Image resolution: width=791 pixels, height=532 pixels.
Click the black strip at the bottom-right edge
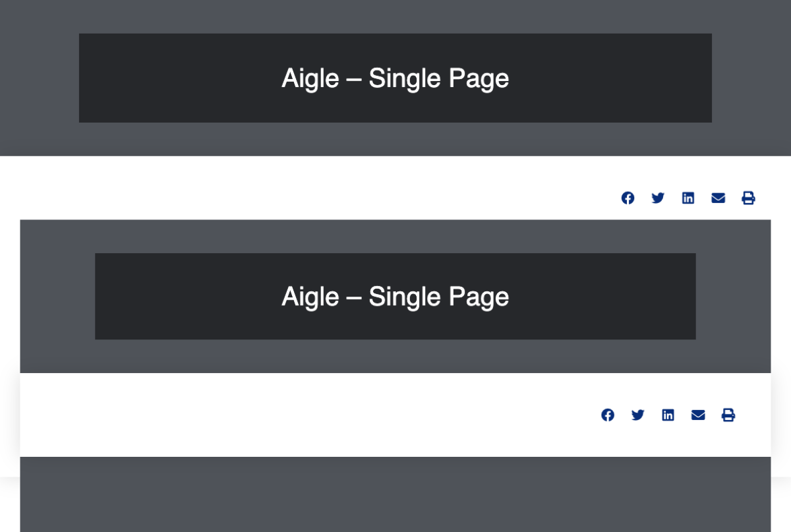781,504
